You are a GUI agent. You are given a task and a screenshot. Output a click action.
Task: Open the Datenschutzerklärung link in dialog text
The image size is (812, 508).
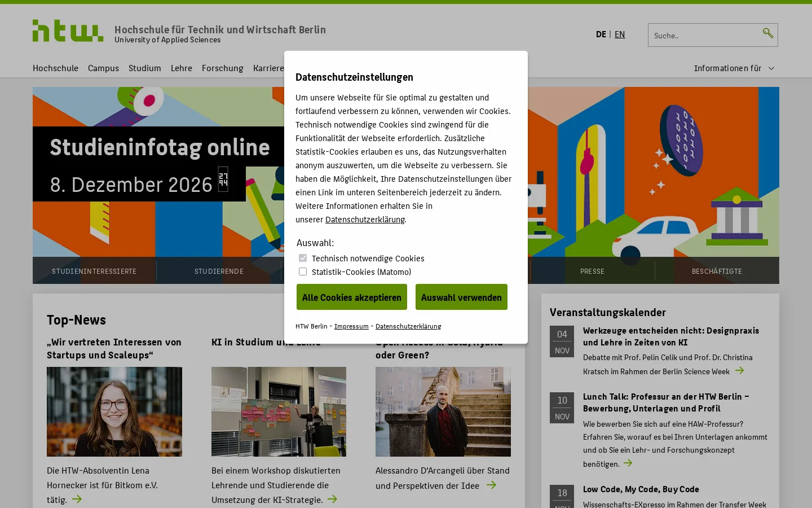point(365,220)
